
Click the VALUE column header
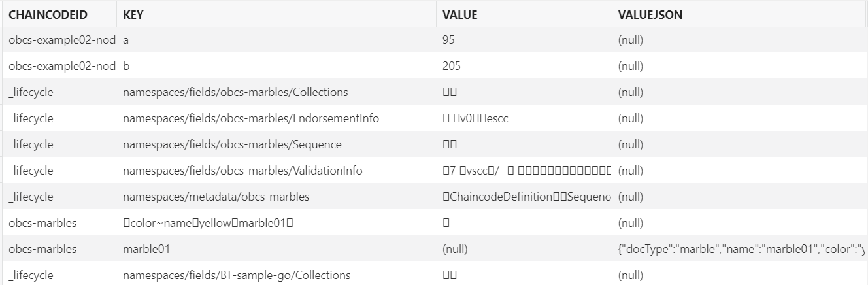460,15
